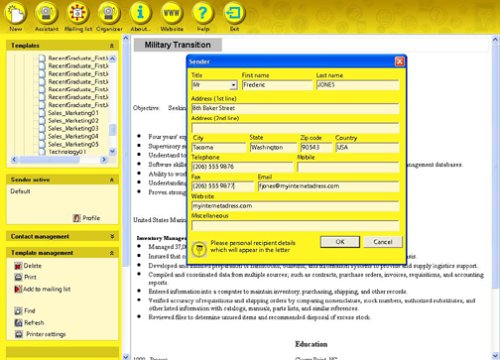Select template Technology01
Screen dimensions: 500x360
67,152
